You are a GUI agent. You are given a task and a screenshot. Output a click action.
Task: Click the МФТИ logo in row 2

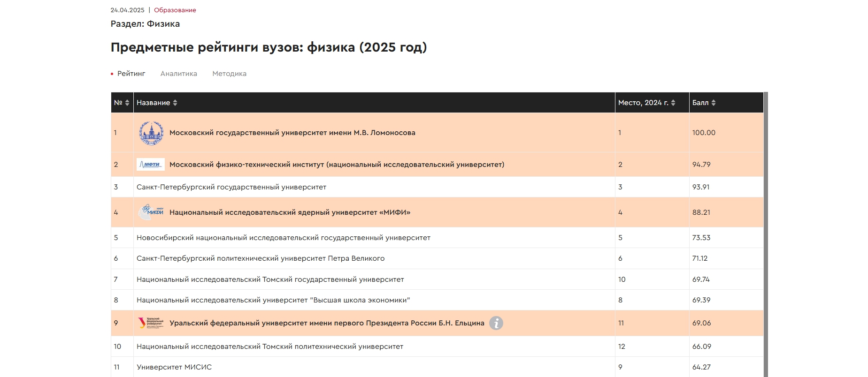(x=151, y=165)
